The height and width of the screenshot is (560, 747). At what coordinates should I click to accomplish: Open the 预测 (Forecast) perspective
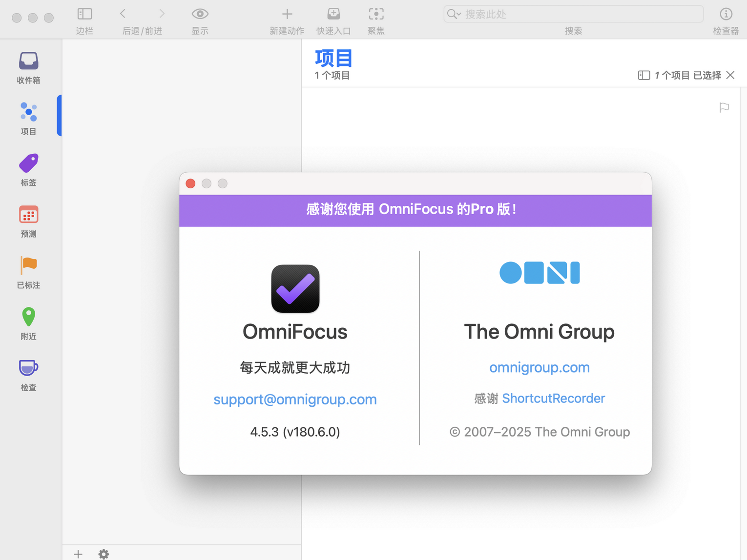28,221
